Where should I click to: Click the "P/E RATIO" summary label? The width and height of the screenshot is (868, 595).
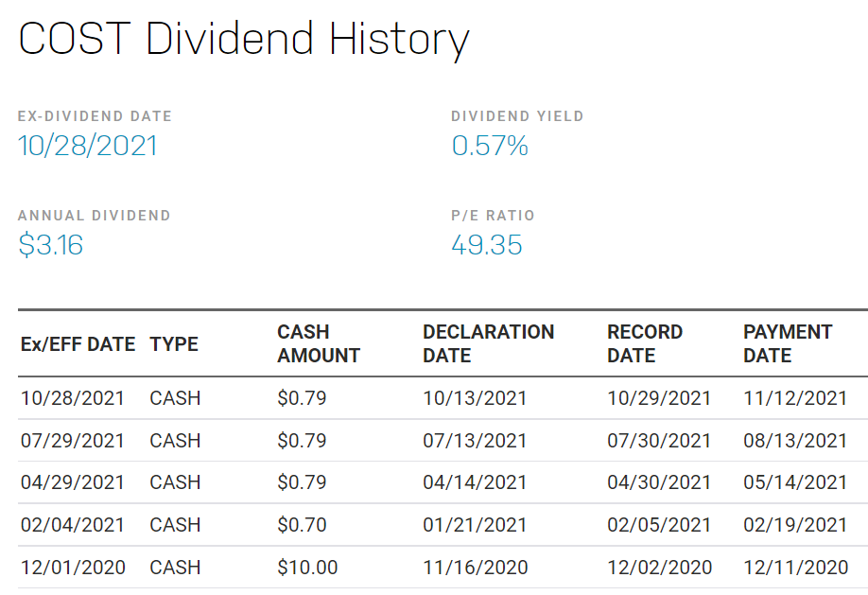tap(493, 216)
